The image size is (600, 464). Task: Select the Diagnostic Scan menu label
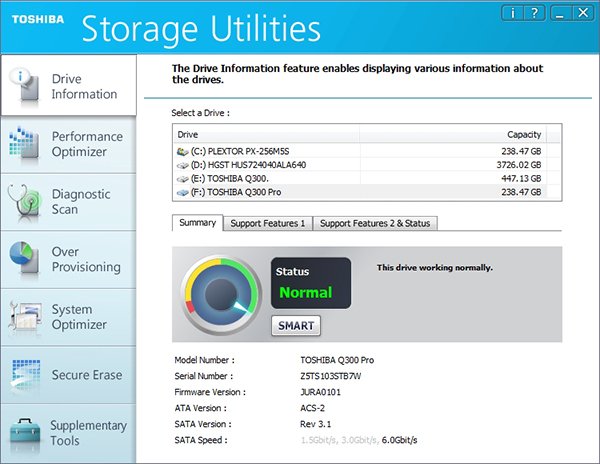coord(81,202)
